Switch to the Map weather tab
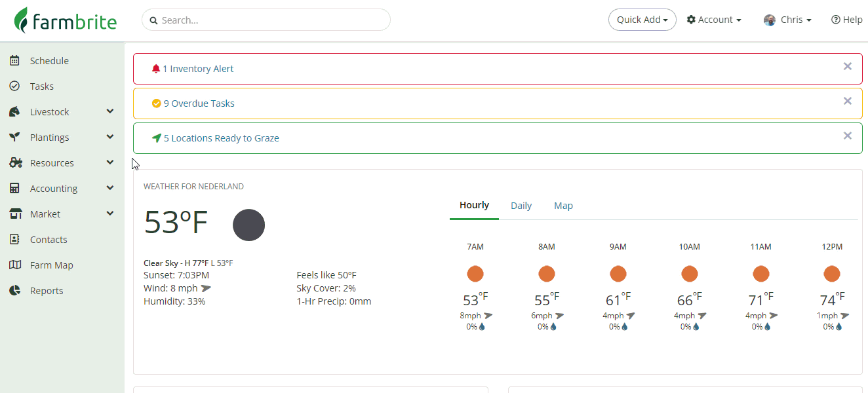Viewport: 868px width, 393px height. tap(563, 206)
